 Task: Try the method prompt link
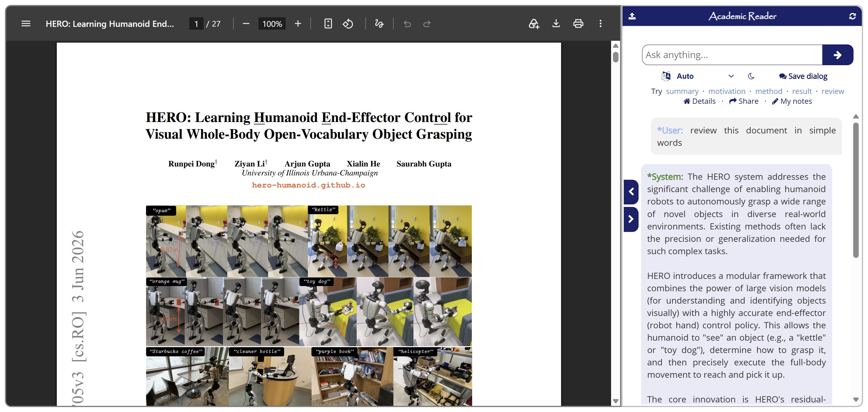click(769, 91)
